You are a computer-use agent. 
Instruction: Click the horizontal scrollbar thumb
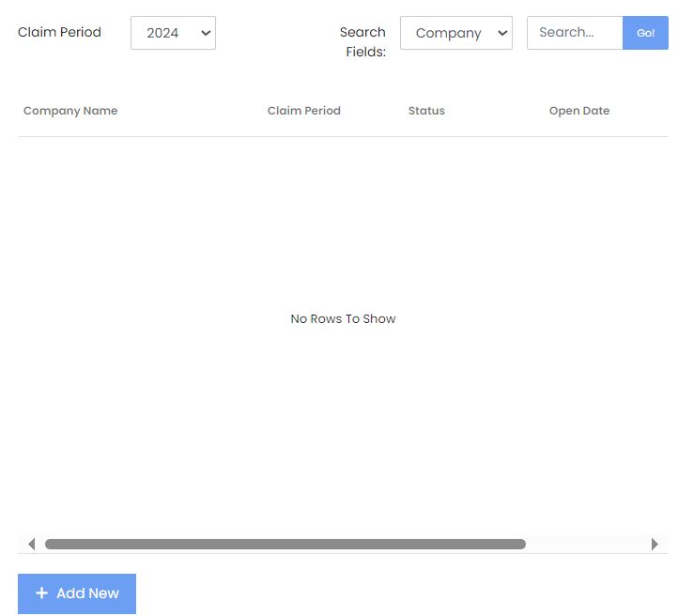pos(285,544)
